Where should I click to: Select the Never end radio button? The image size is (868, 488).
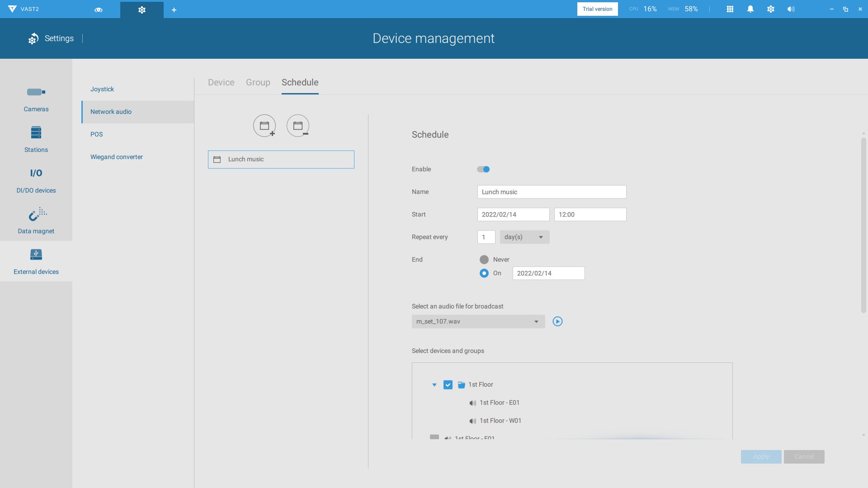click(x=484, y=260)
